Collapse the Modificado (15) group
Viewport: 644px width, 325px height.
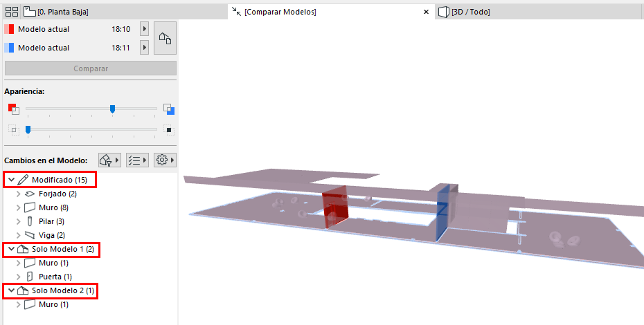[x=12, y=180]
